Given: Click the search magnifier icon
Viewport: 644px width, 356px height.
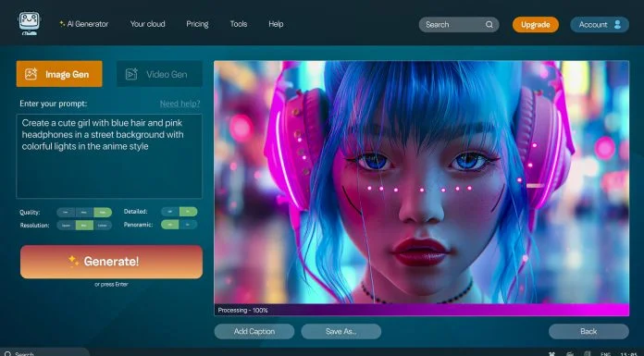Looking at the screenshot, I should pos(489,25).
